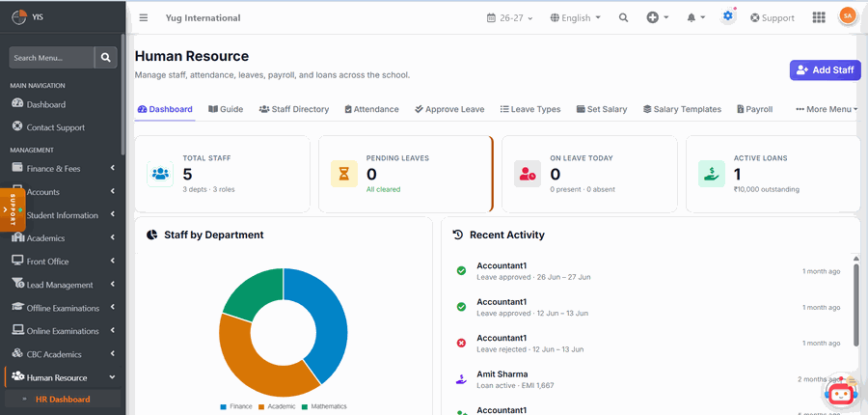Click the On Leave Today person icon
This screenshot has height=415, width=868.
click(528, 174)
